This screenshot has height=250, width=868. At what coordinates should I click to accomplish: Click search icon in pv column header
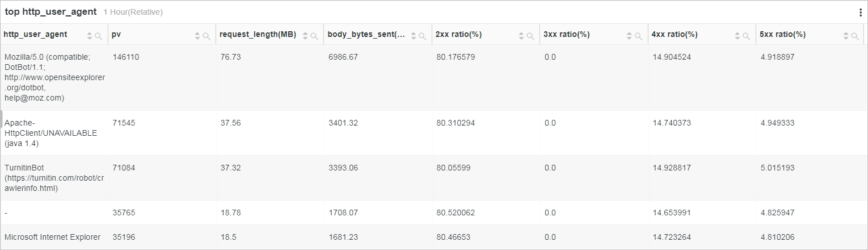[207, 36]
